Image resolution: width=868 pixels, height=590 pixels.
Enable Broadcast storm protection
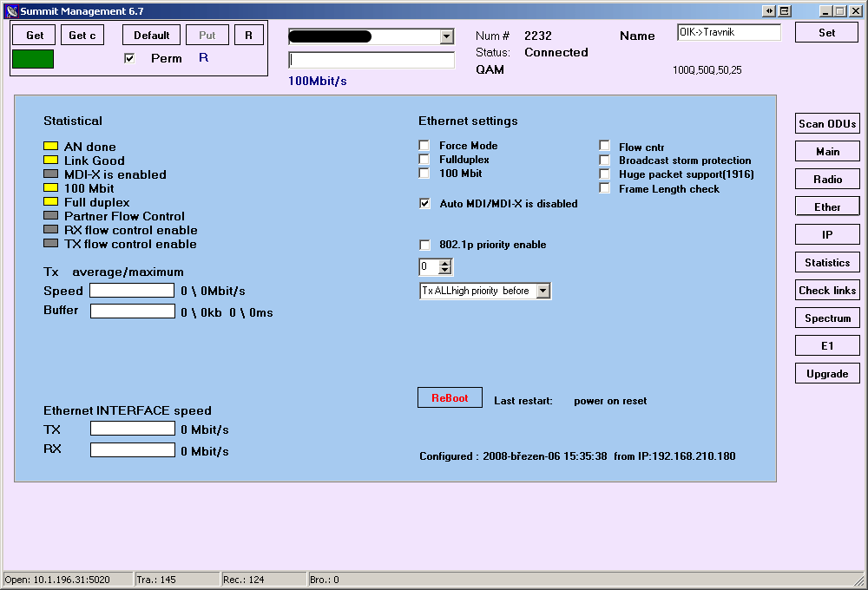point(604,160)
